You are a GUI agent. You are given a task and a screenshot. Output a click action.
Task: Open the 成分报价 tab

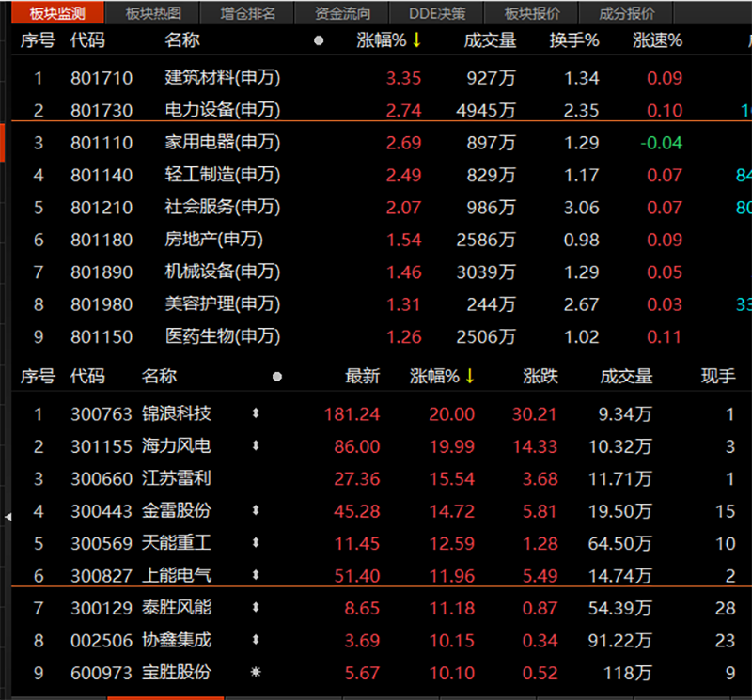pyautogui.click(x=627, y=13)
